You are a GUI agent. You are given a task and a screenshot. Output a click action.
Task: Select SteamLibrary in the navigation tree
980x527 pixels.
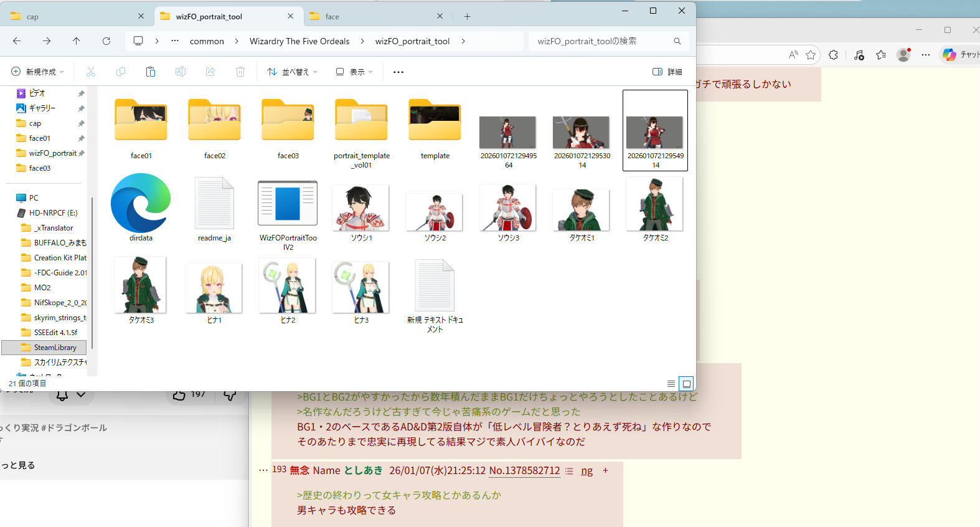(x=55, y=348)
